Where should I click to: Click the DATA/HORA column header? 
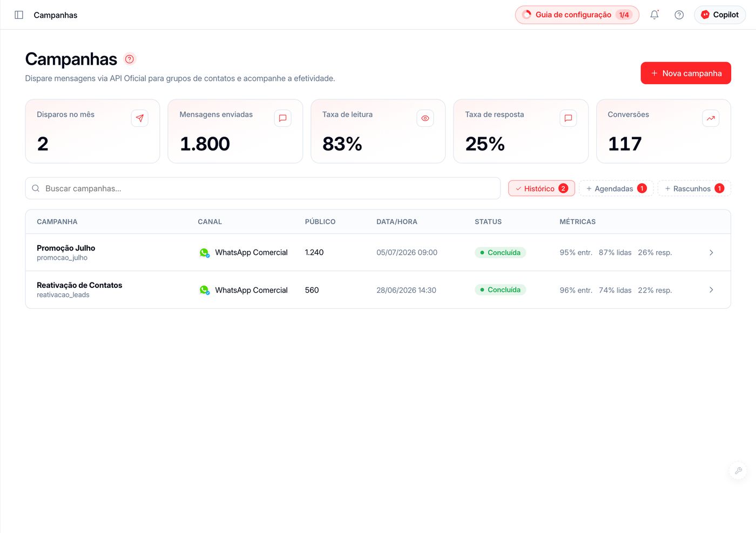point(397,222)
